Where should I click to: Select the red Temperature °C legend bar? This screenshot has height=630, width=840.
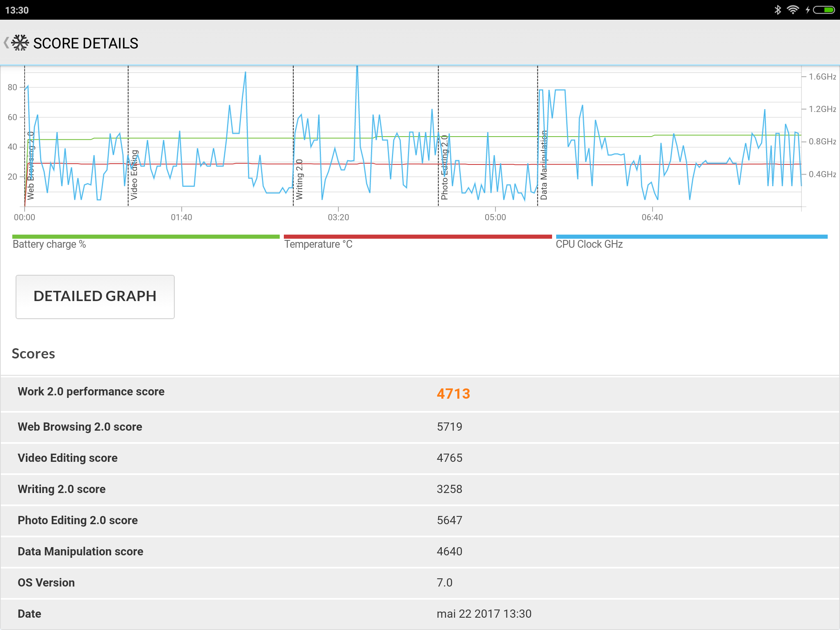(x=418, y=237)
